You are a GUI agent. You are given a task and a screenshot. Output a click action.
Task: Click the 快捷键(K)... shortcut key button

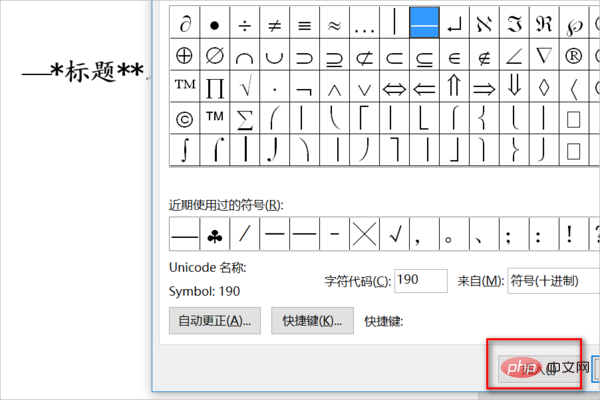[x=312, y=321]
